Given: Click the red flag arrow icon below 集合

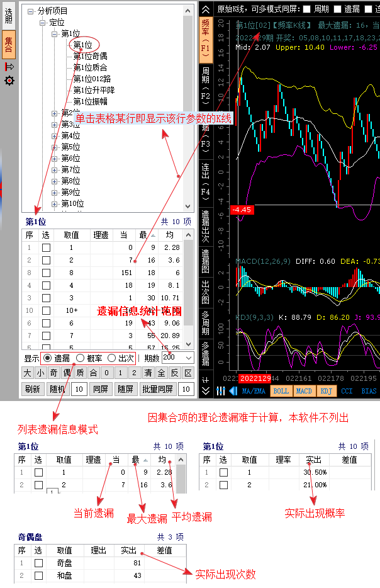Looking at the screenshot, I should click(x=9, y=67).
